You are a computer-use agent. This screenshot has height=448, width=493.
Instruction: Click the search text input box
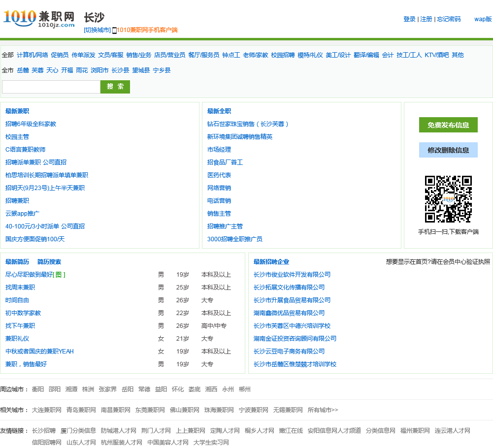51,87
